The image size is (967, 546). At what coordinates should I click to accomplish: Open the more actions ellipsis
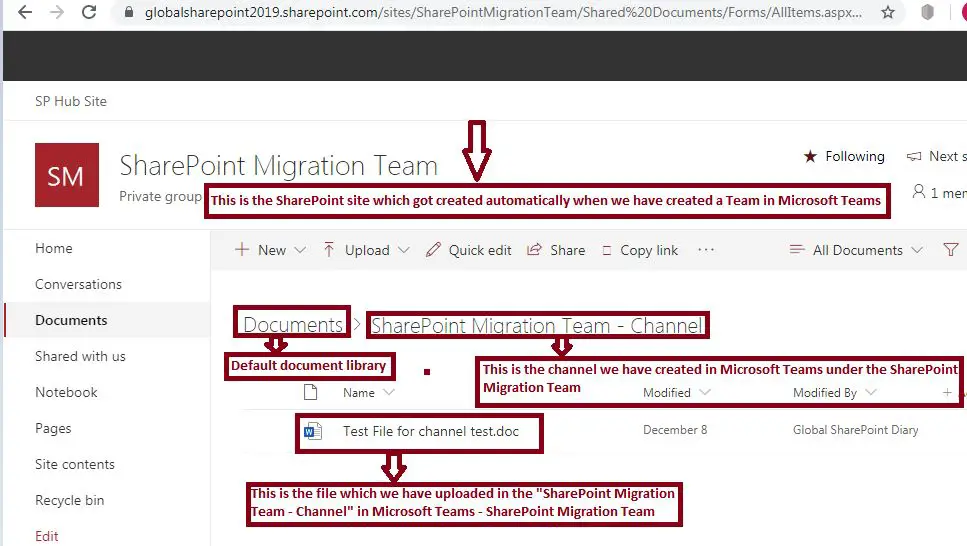[706, 250]
